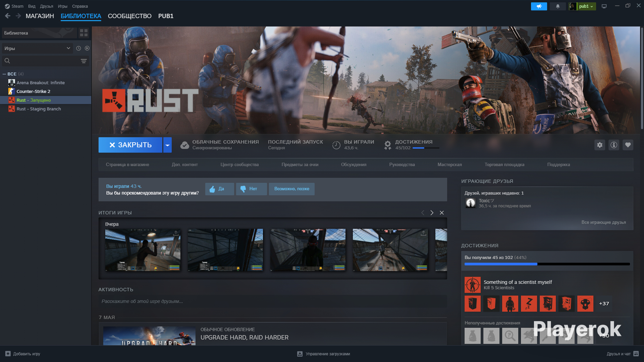Open the Торговая площадка link
Screen dimensions: 644x362
(504, 165)
